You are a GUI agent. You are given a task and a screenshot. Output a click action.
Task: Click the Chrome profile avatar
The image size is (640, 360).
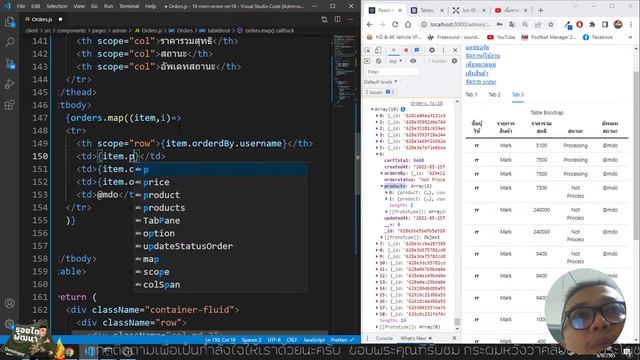point(618,24)
